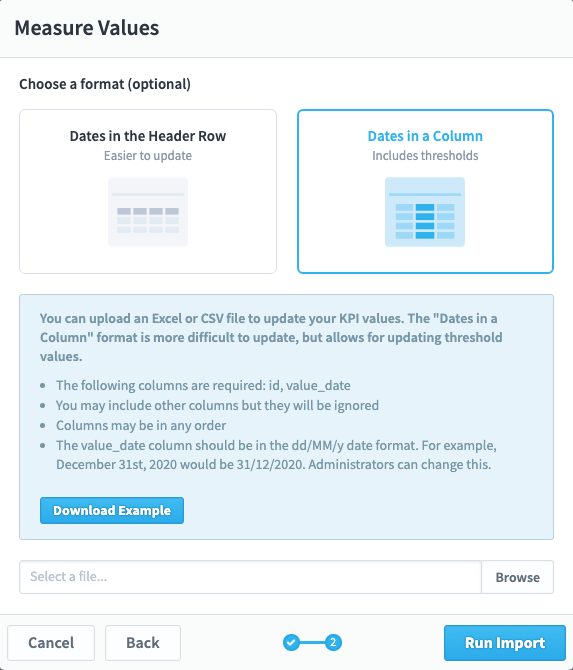Select the "Dates in a Column" title

[x=425, y=136]
